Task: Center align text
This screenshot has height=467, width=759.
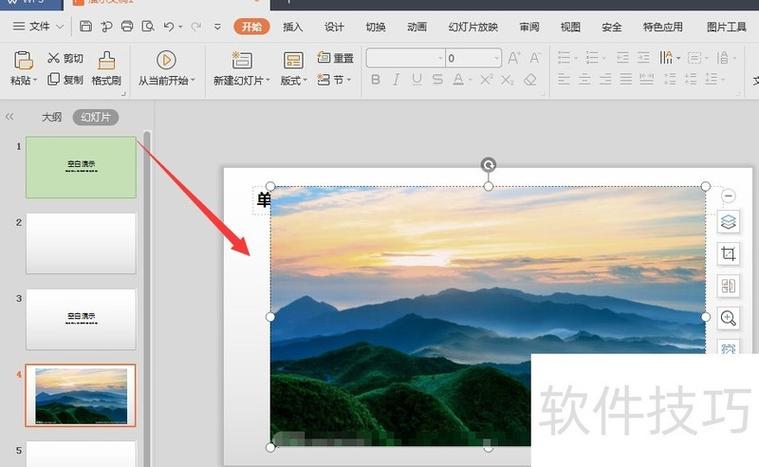Action: click(x=584, y=79)
